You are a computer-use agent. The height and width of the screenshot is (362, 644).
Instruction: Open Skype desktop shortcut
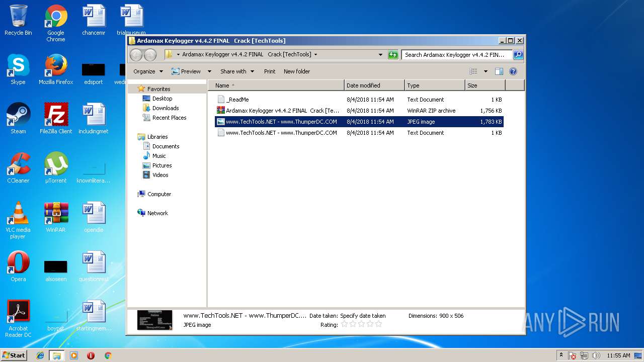tap(18, 69)
